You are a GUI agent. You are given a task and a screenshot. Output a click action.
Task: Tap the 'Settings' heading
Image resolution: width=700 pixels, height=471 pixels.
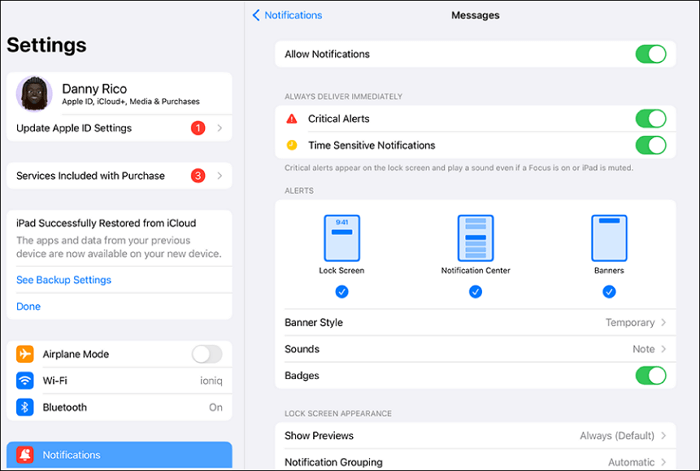pos(46,45)
